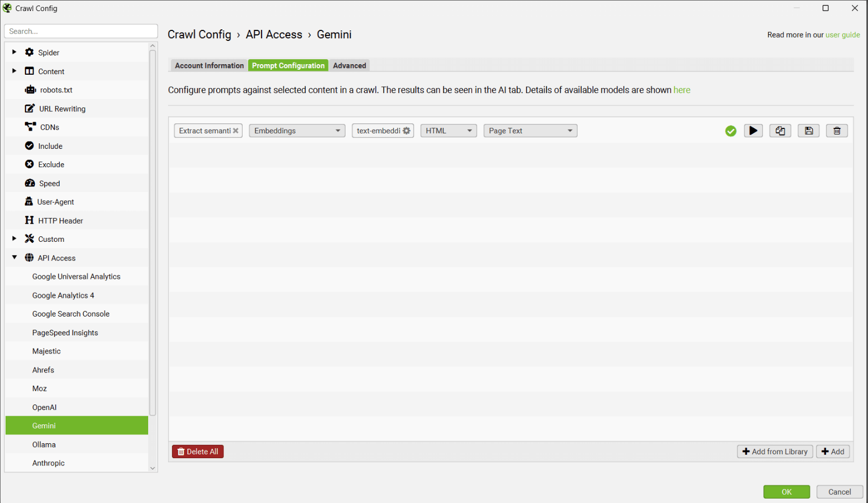Expand the Spider tree section
The image size is (868, 503).
click(14, 52)
